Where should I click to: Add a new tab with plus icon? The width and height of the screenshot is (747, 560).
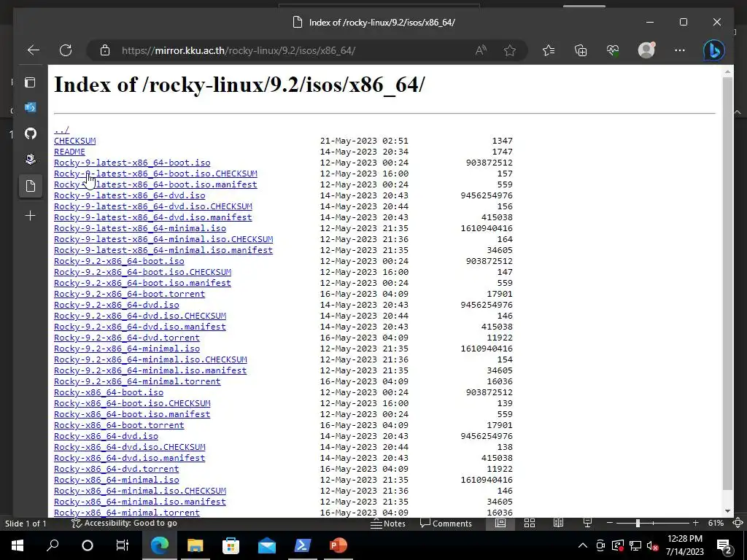tap(31, 216)
